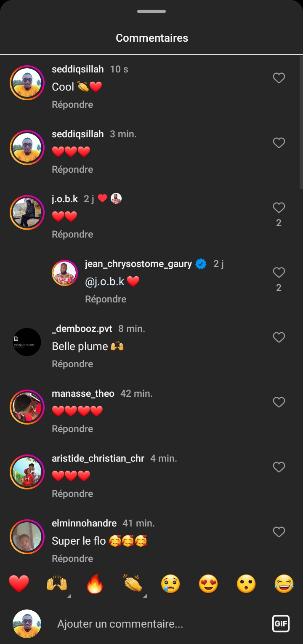Screen dimensions: 303x644
Task: View j.o.b.k's profile picture
Action: pyautogui.click(x=27, y=212)
